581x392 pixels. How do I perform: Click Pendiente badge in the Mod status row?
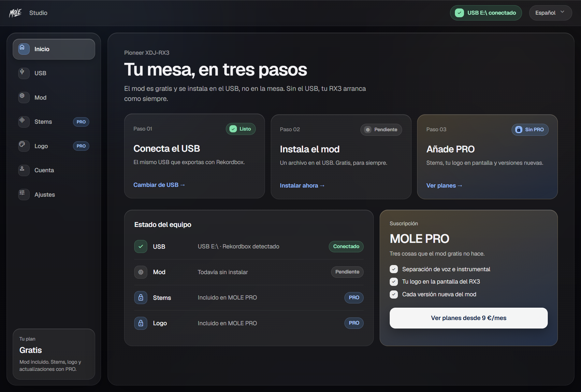(x=347, y=272)
